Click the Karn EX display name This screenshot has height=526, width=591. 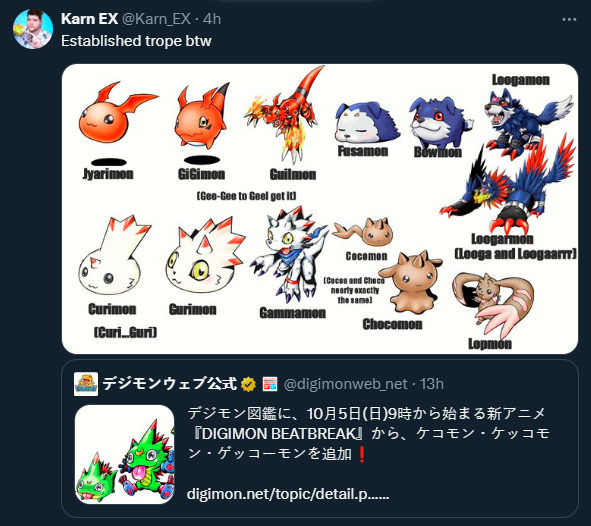(90, 19)
